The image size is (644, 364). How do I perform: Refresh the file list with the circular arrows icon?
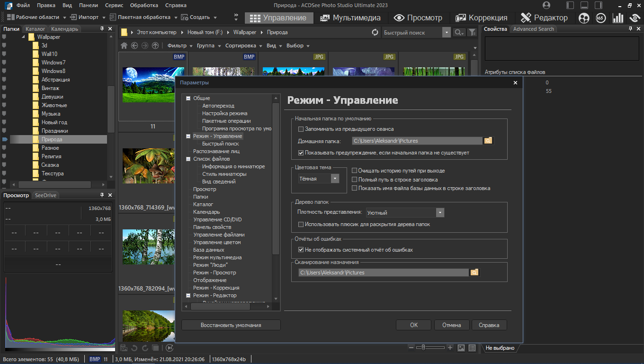pyautogui.click(x=375, y=32)
